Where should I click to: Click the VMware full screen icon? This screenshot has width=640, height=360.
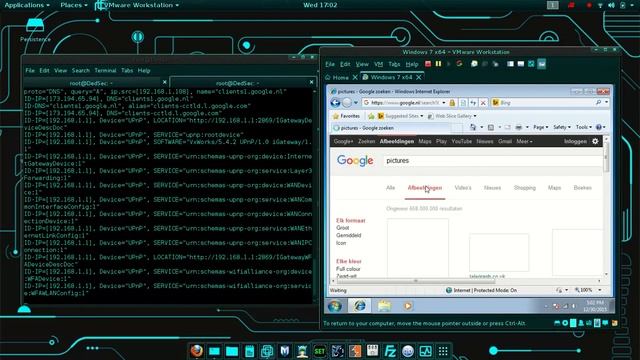pos(531,64)
